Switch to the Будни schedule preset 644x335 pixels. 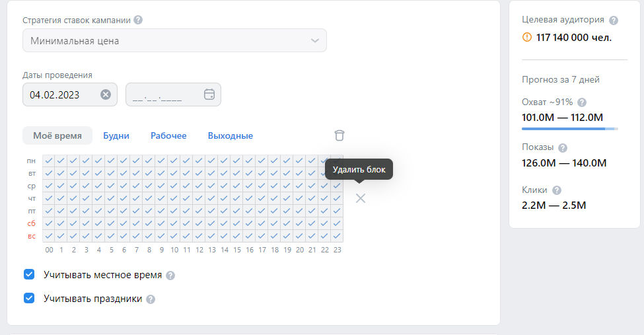click(x=116, y=135)
